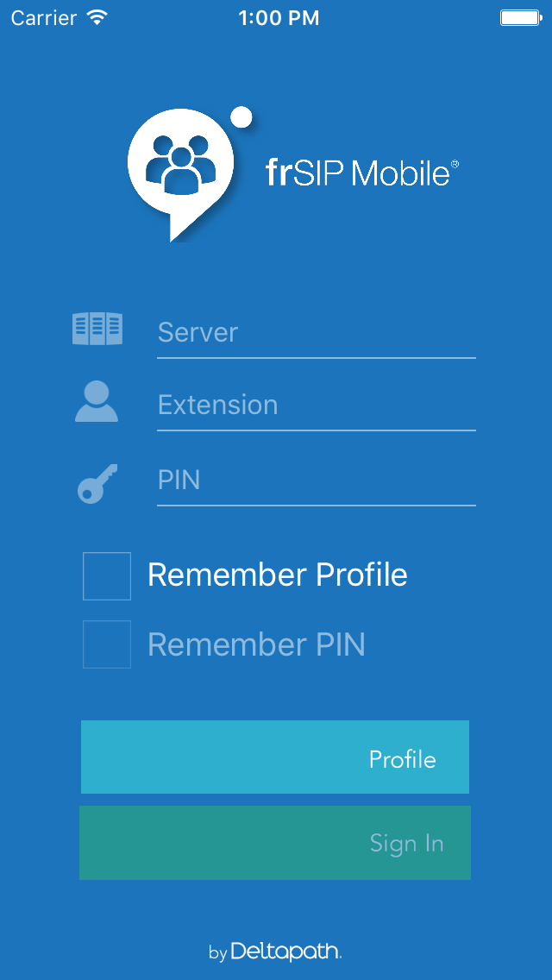Tap the Carrier label in status bar
Image resolution: width=552 pixels, height=980 pixels.
click(x=46, y=18)
